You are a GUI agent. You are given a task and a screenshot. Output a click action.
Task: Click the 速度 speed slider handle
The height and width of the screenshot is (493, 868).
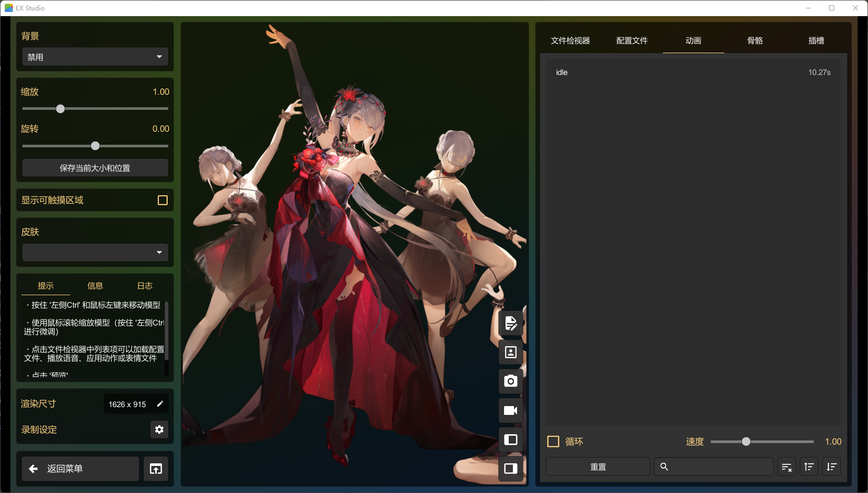pos(746,441)
